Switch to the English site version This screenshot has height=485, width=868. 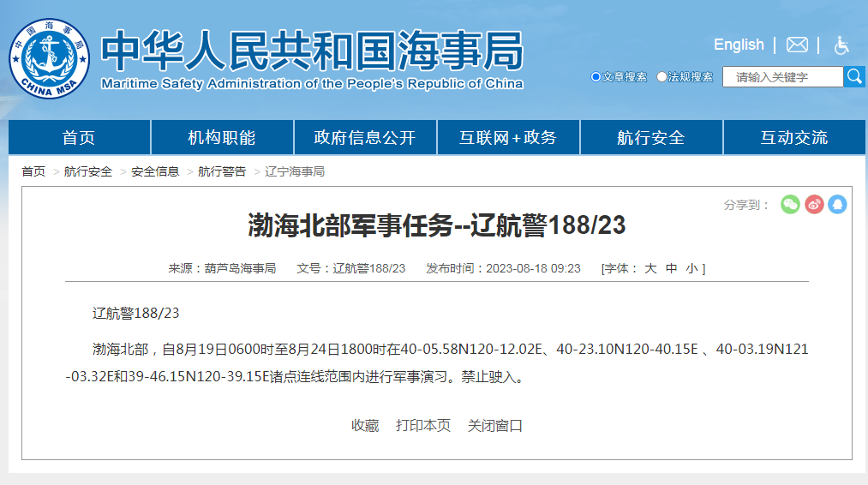[x=739, y=45]
